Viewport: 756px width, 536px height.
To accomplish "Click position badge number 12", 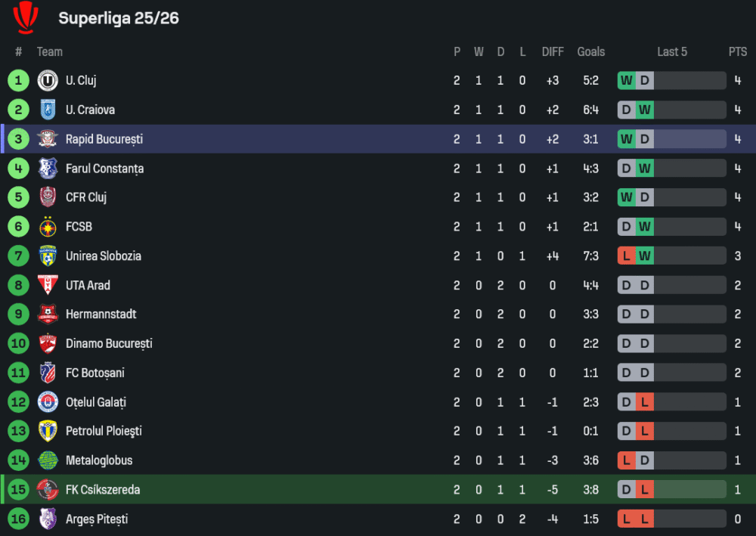I will coord(18,402).
